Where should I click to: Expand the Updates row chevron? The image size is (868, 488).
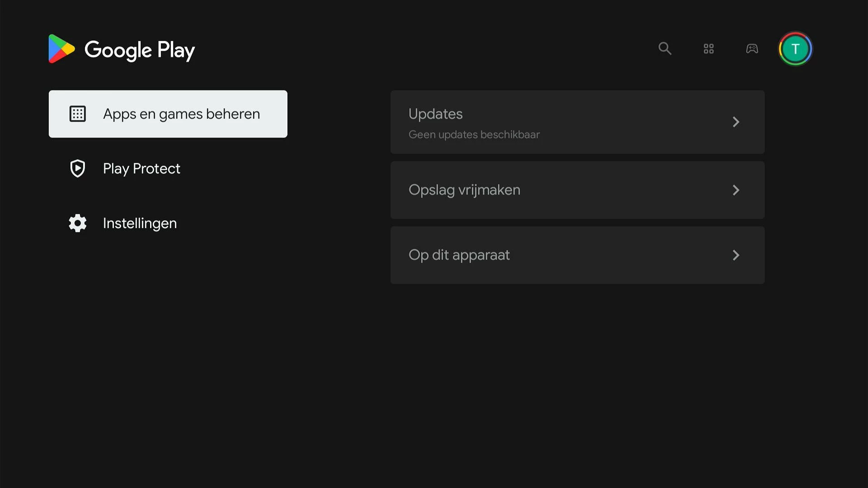click(x=736, y=122)
